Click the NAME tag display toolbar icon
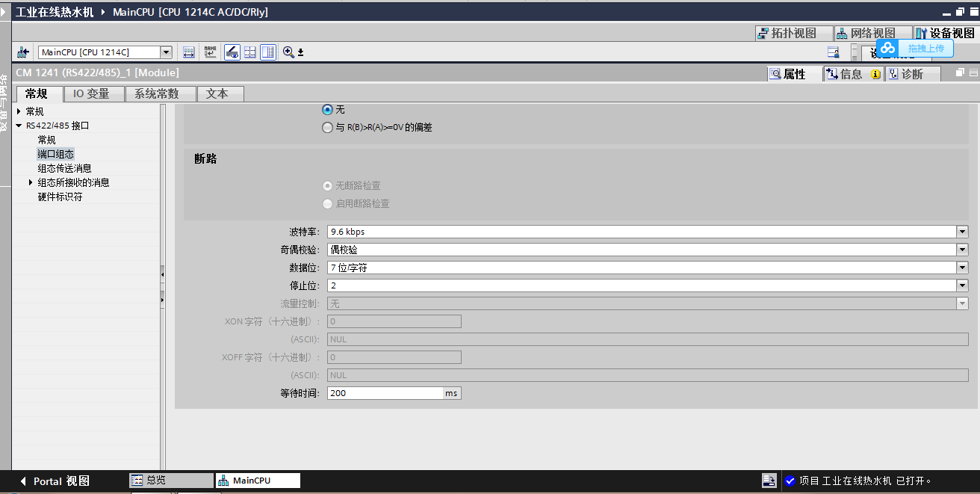The image size is (980, 494). (x=210, y=52)
